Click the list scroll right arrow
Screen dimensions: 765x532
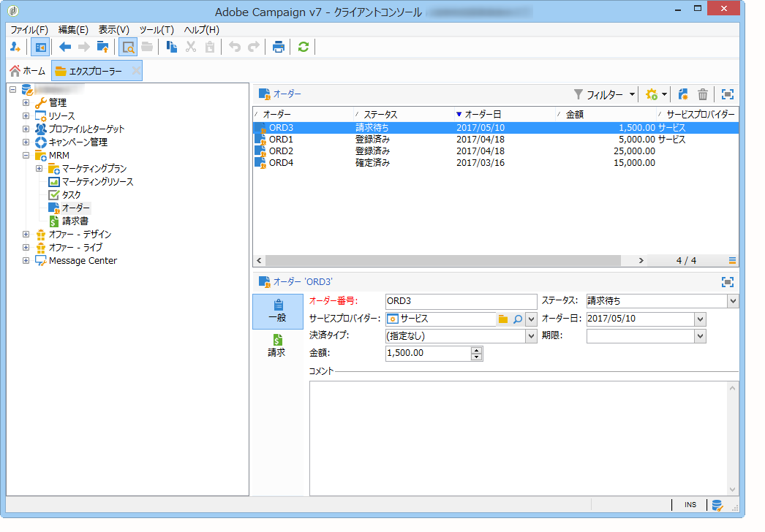(641, 260)
